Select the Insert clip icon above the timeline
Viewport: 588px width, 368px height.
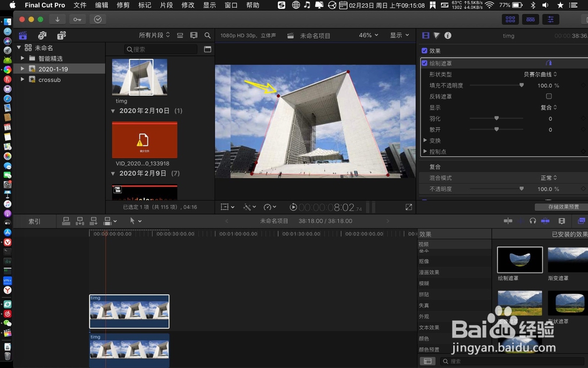click(x=79, y=221)
